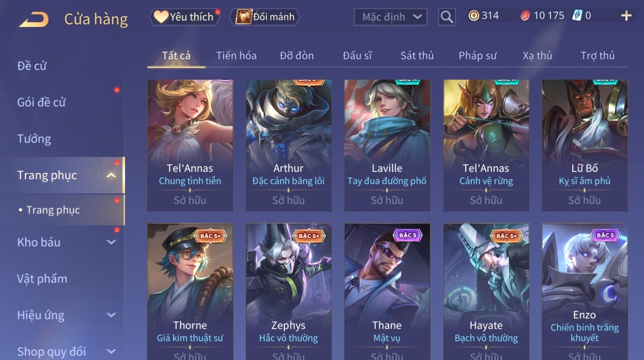Select the Pháp sư filter tab
The width and height of the screenshot is (644, 360).
coord(477,56)
